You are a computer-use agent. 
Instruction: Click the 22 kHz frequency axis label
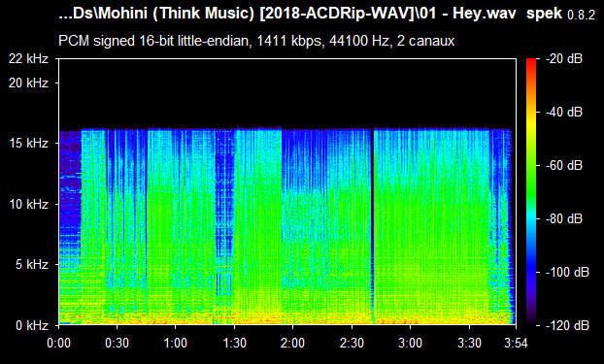point(28,59)
